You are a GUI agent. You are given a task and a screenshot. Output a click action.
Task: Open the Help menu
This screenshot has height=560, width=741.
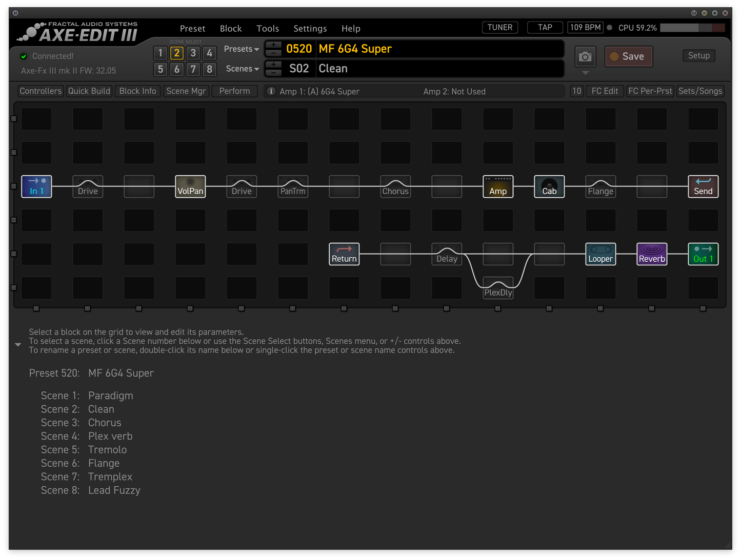tap(351, 29)
